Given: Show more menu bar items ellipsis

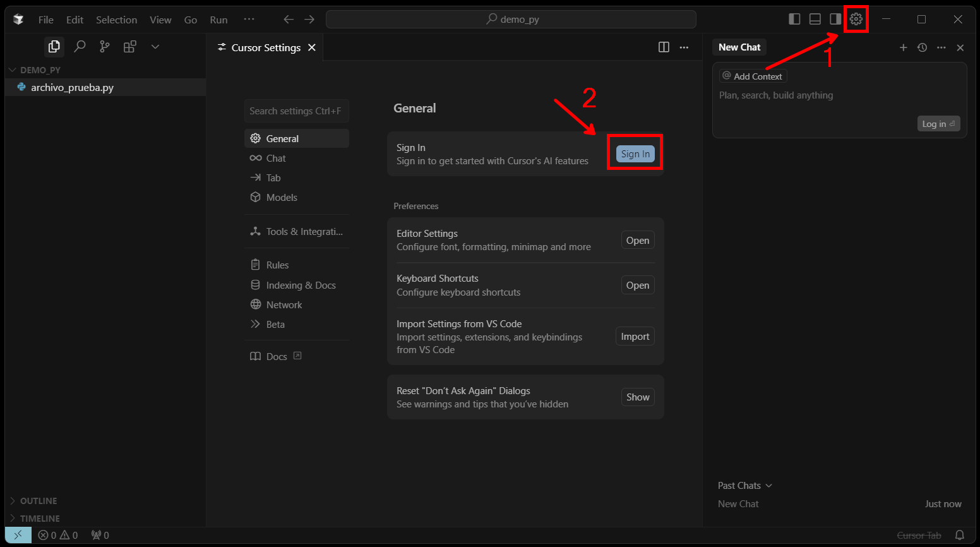Looking at the screenshot, I should (x=249, y=20).
